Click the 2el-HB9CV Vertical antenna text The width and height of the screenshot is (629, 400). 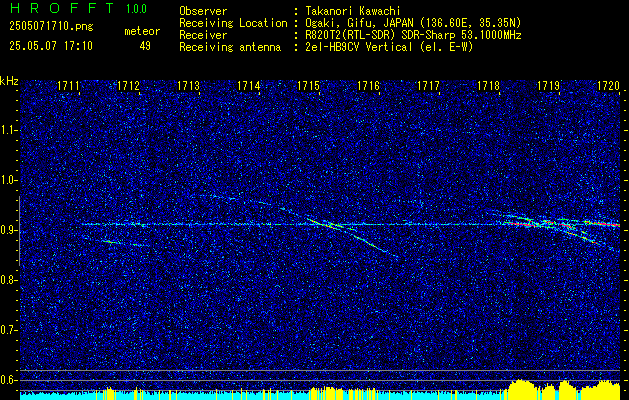point(390,47)
